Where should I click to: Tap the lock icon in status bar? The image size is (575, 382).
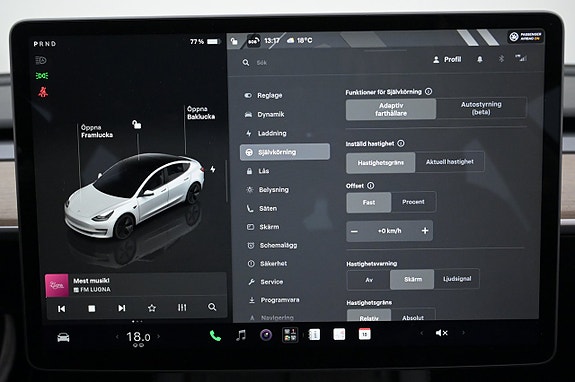pyautogui.click(x=234, y=41)
